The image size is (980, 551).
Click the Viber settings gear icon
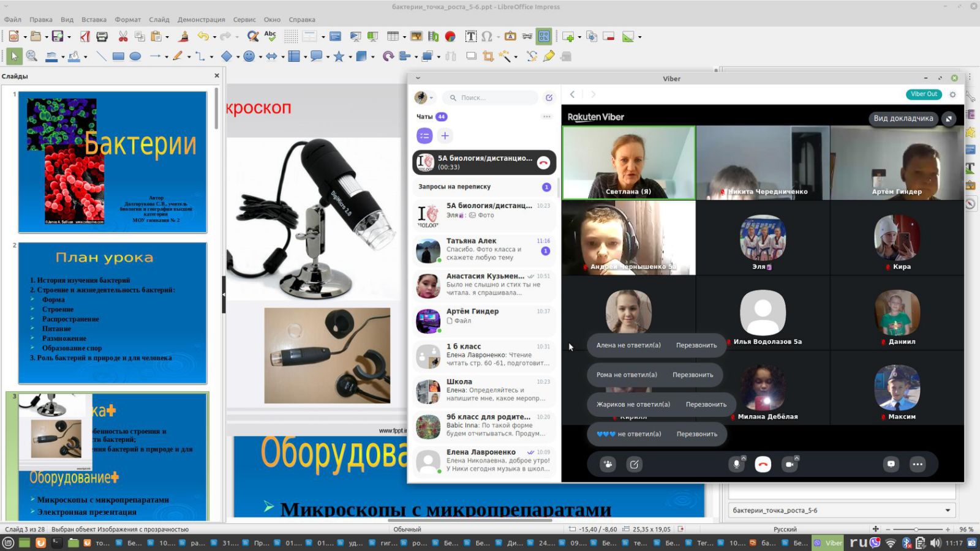(952, 94)
